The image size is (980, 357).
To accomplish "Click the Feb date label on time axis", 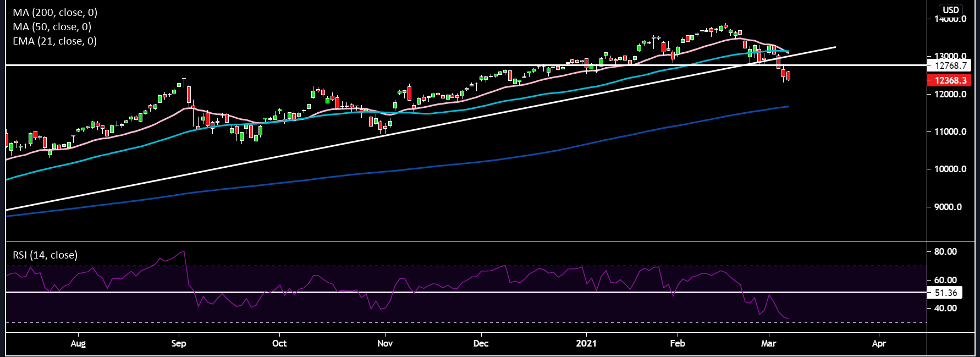I will tap(678, 343).
